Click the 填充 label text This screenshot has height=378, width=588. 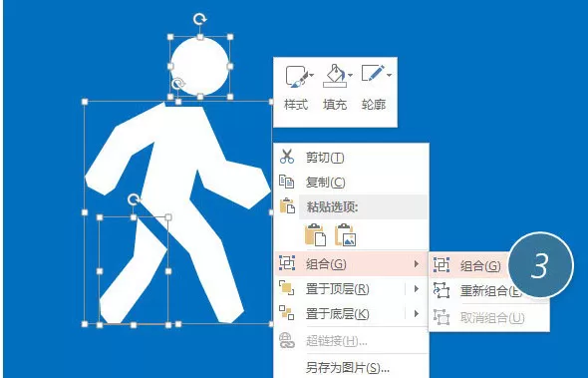[x=335, y=104]
